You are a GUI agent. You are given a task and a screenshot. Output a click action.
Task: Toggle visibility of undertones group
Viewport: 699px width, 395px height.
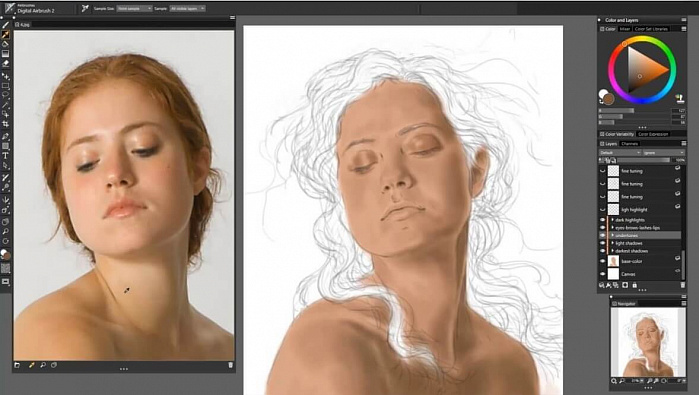tap(603, 235)
